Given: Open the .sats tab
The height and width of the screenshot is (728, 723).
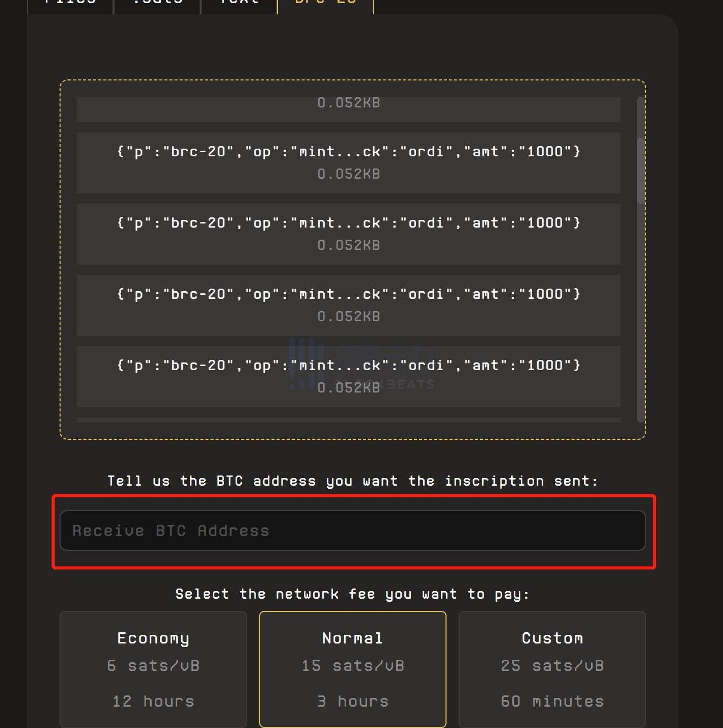Looking at the screenshot, I should tap(157, 4).
